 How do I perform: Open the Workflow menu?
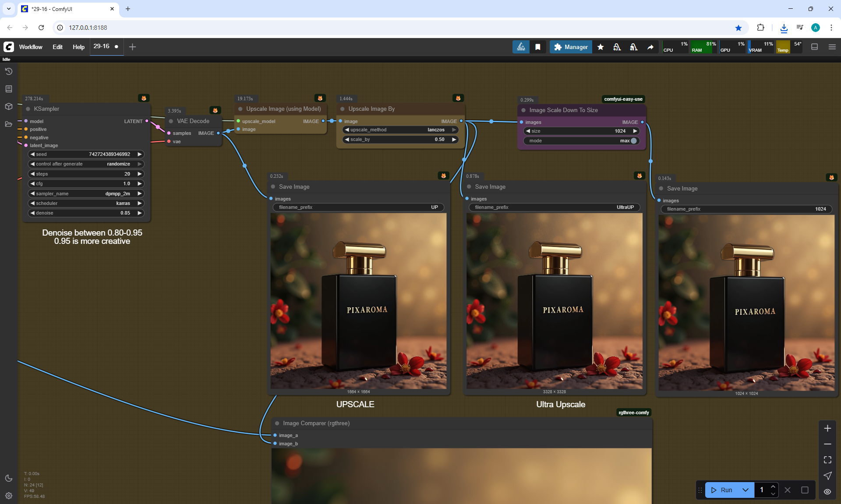(x=31, y=47)
